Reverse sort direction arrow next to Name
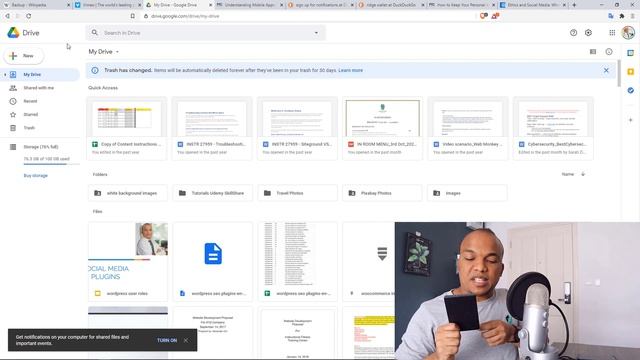640x360 pixels. tap(583, 174)
